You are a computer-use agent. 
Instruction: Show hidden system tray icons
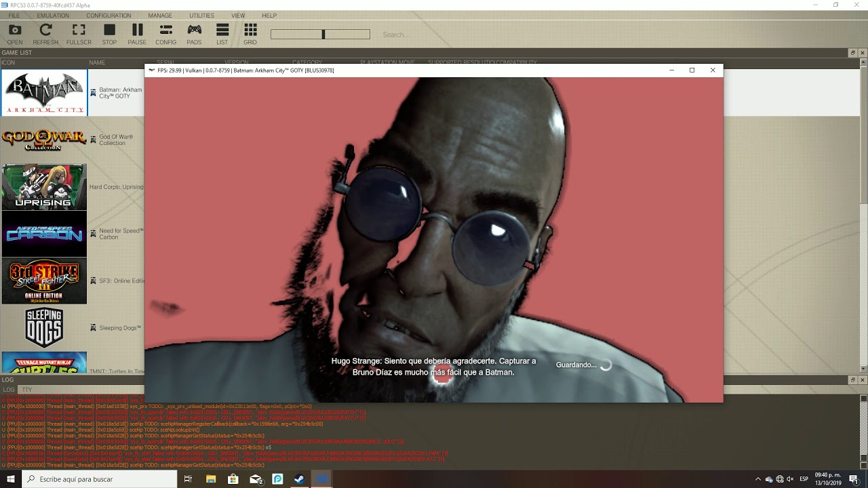pos(758,479)
